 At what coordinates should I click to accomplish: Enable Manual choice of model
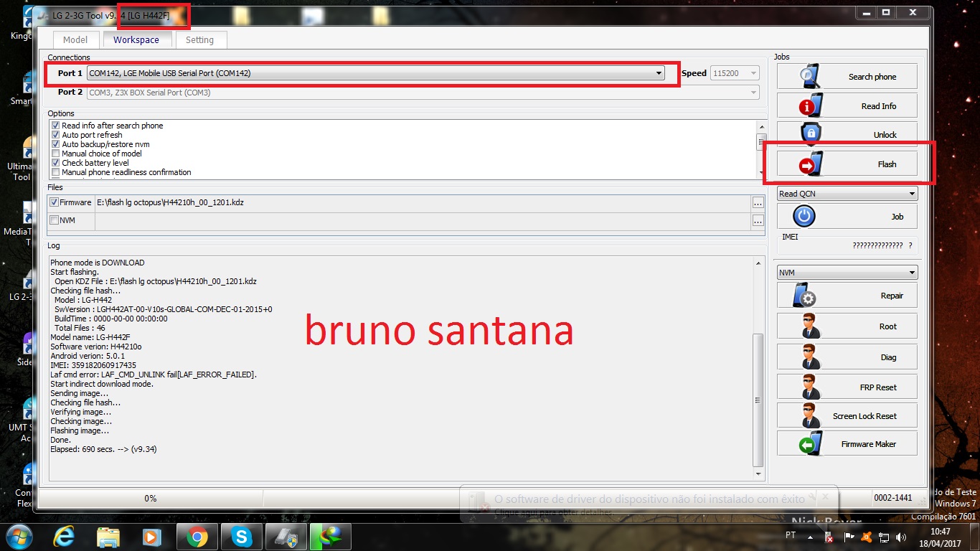point(55,154)
